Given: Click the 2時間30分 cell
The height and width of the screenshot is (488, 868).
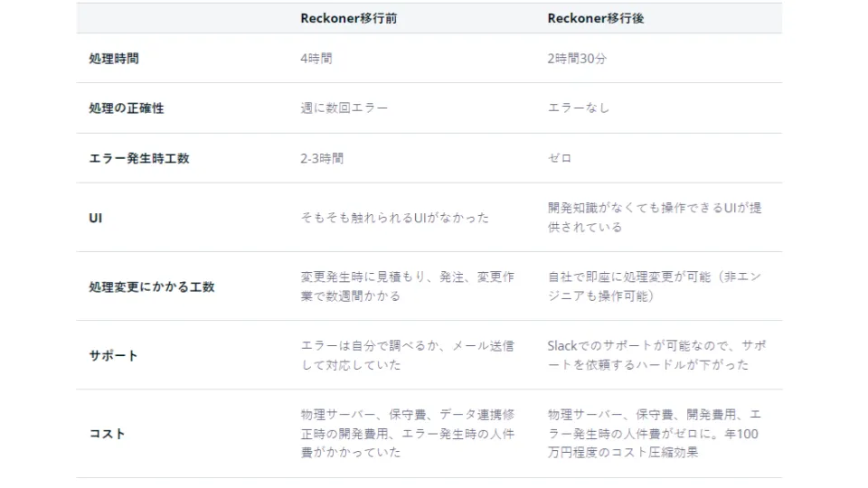Looking at the screenshot, I should 580,59.
